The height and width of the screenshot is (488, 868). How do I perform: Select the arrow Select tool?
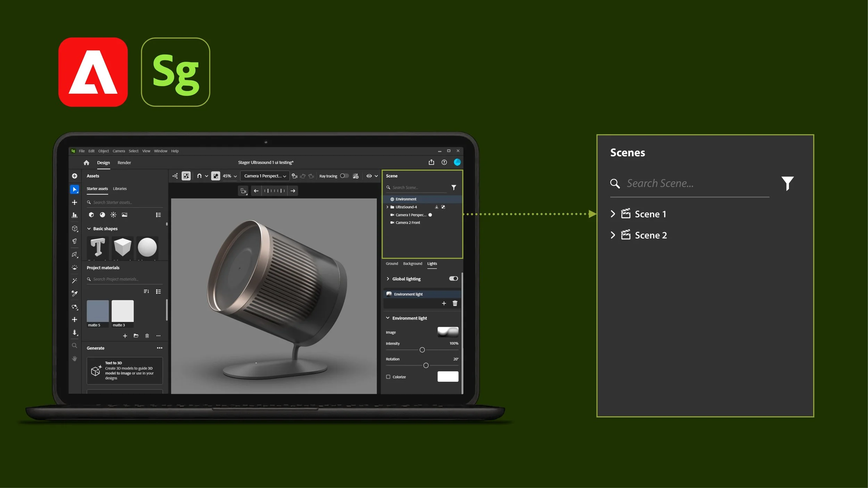(x=74, y=189)
